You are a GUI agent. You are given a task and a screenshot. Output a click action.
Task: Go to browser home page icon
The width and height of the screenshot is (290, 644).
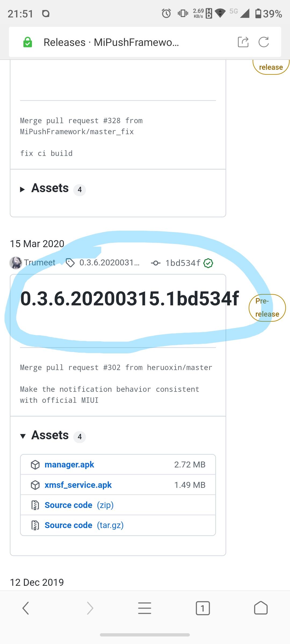[x=261, y=608]
